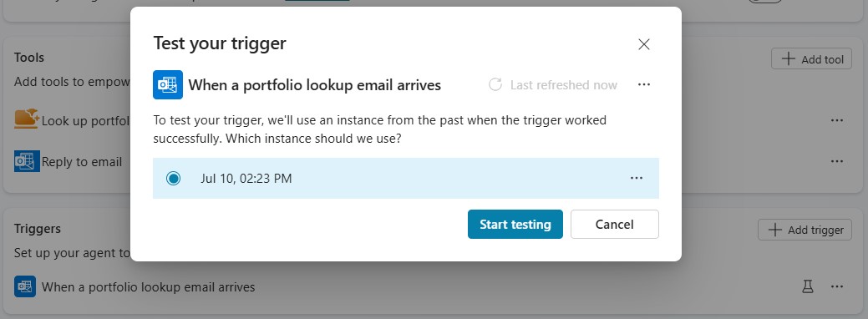Screen dimensions: 868x319
Task: Open the more options menu for the portfolio trigger
Action: tap(836, 287)
